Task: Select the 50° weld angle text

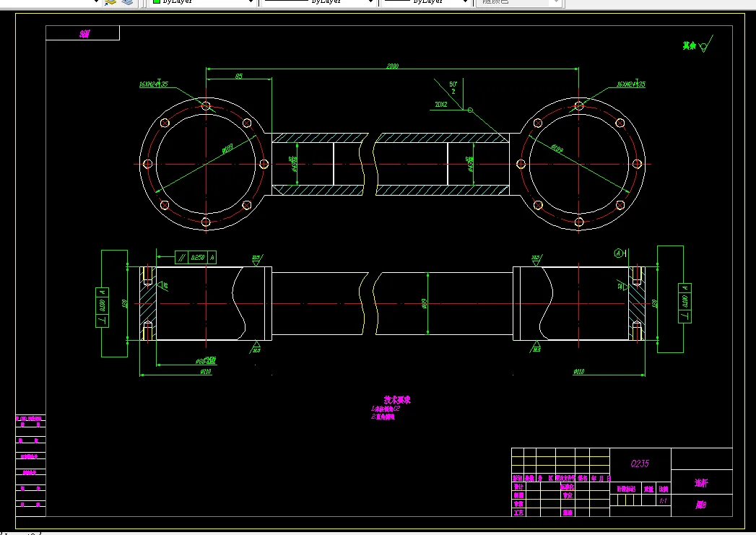Action: [453, 84]
